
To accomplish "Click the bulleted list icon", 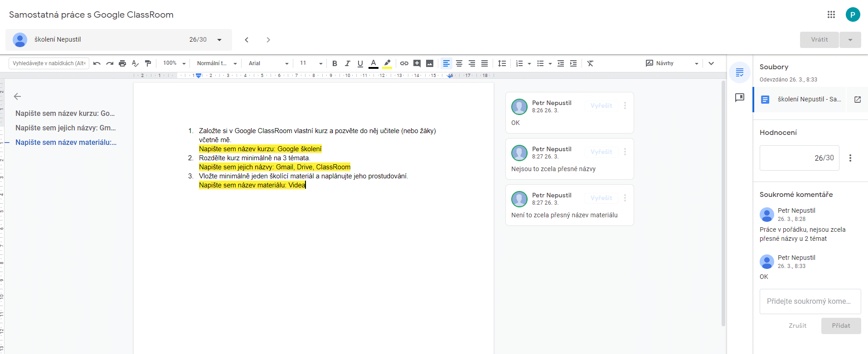I will coord(540,63).
